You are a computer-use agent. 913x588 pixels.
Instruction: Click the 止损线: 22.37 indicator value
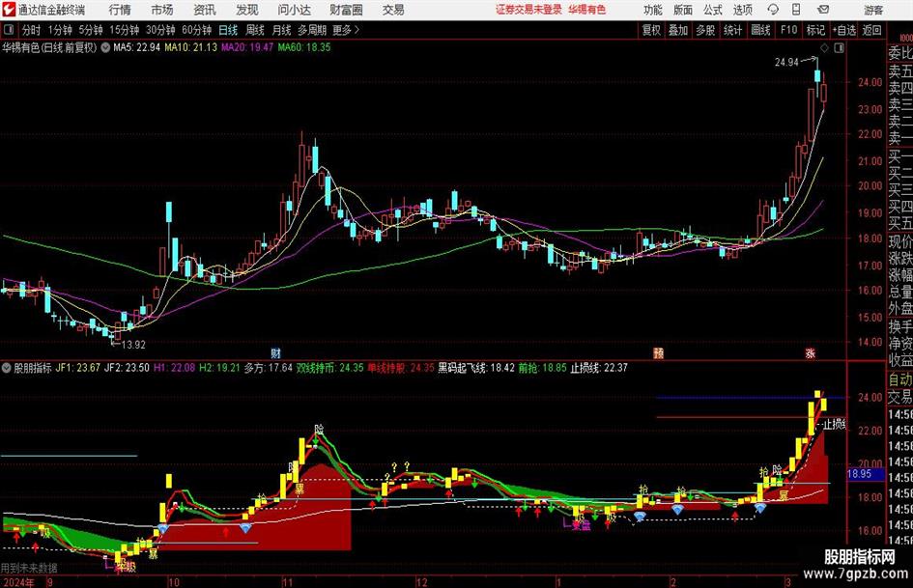(599, 368)
